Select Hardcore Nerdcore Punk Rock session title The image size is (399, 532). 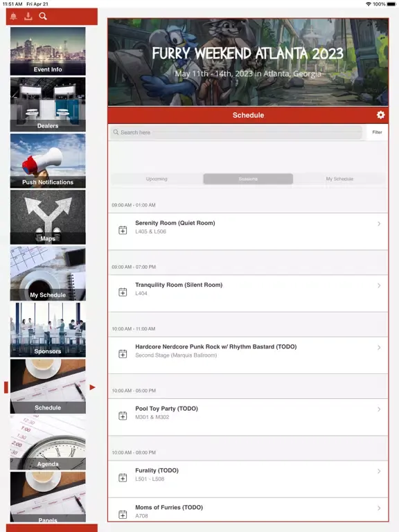tap(216, 347)
